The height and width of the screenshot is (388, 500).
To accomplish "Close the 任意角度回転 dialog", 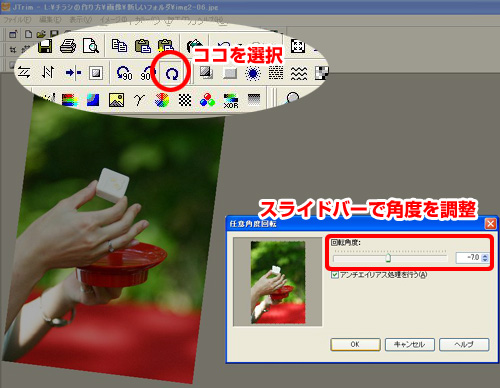I will (x=490, y=224).
